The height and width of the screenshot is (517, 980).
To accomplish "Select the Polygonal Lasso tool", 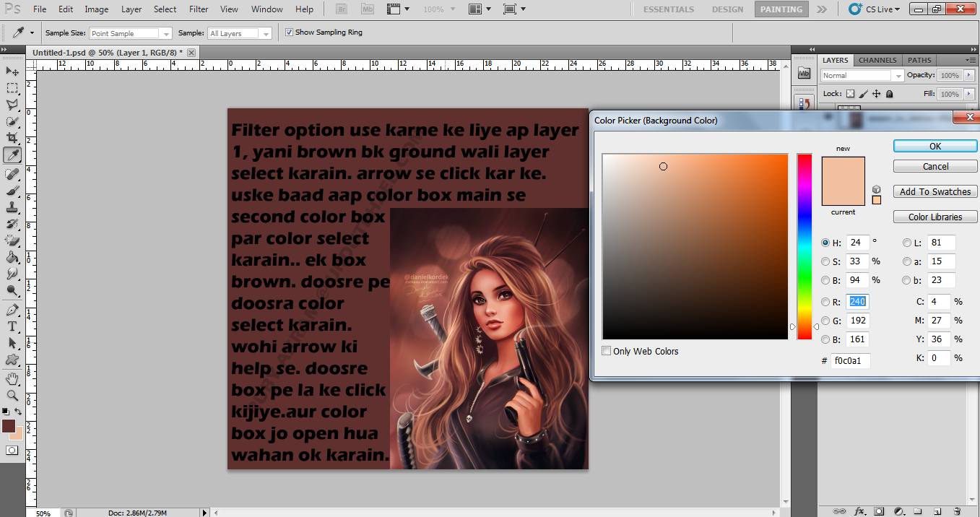I will click(x=12, y=105).
